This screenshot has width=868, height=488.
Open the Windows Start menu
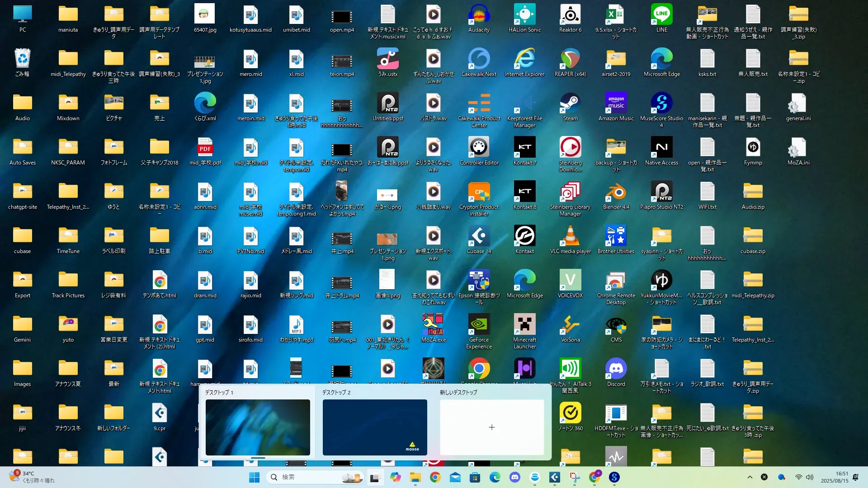point(254,478)
